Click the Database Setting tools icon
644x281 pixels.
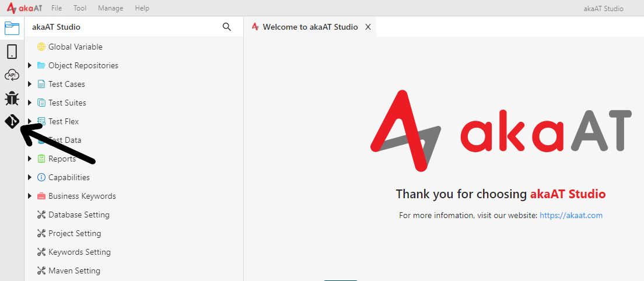click(x=41, y=215)
